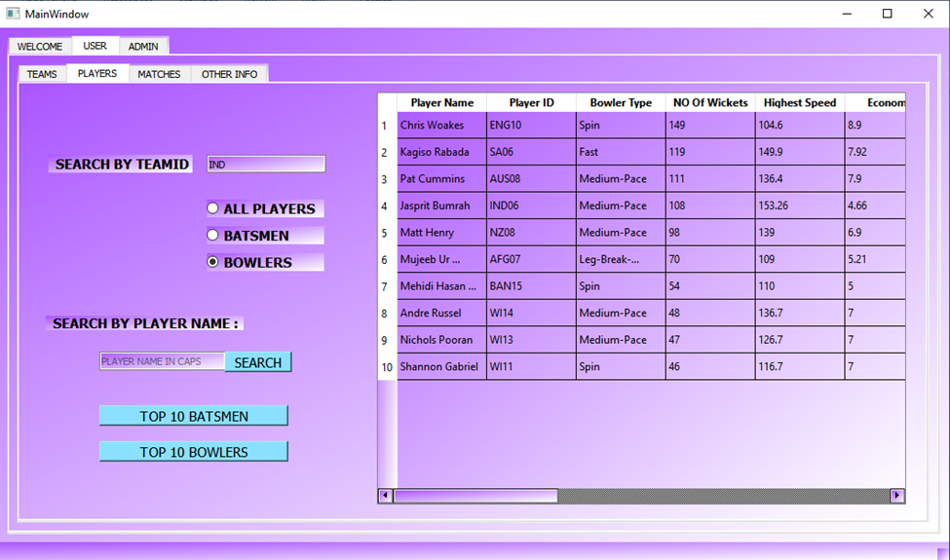Click the 5.21 economy cell

[x=876, y=259]
